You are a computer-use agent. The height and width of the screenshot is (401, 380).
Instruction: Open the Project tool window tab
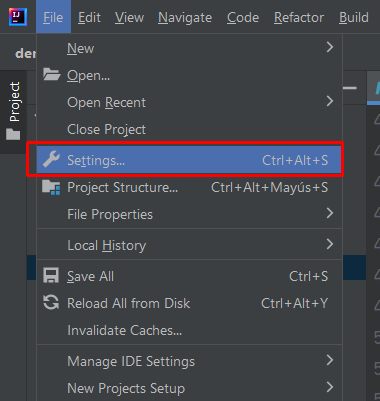pos(13,111)
